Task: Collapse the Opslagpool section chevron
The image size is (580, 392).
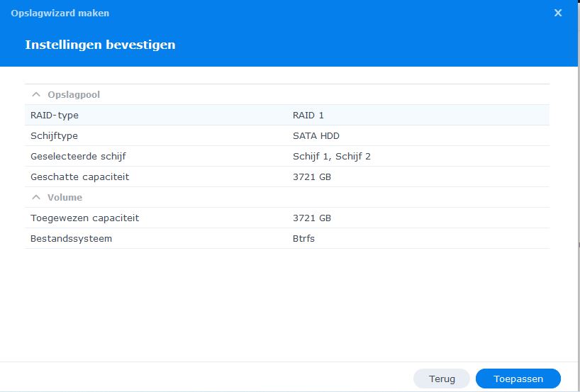Action: [35, 94]
